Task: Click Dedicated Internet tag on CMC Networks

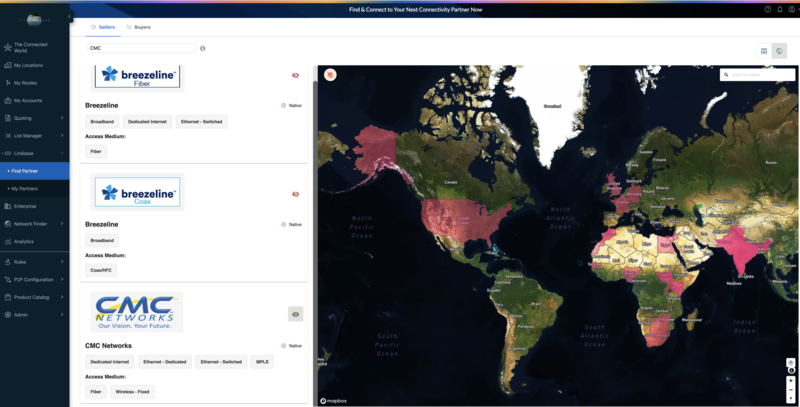Action: point(110,362)
